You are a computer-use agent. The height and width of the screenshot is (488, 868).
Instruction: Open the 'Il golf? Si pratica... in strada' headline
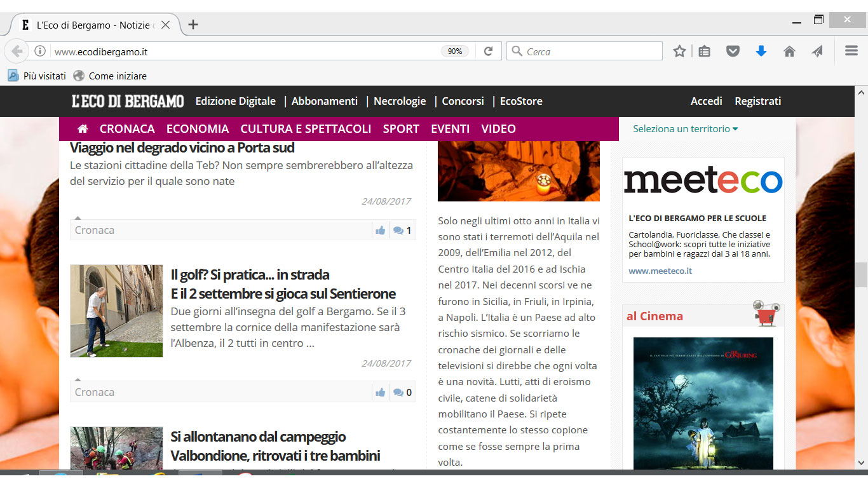[250, 274]
